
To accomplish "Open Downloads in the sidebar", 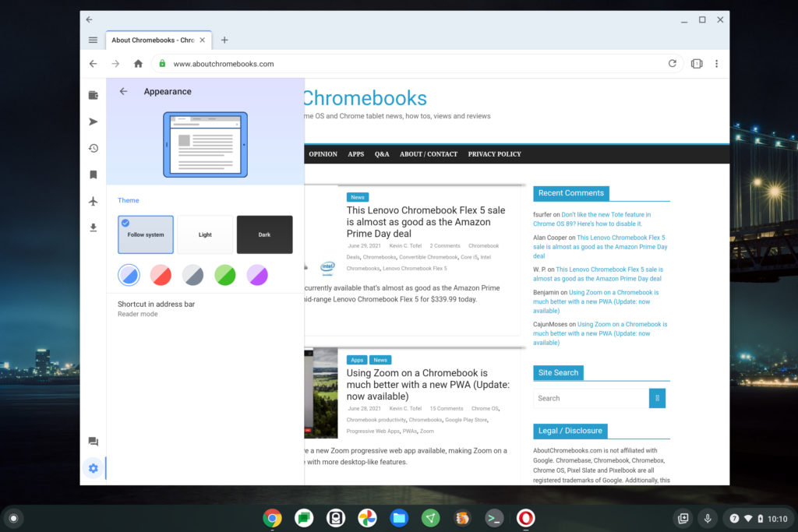I will (x=94, y=227).
